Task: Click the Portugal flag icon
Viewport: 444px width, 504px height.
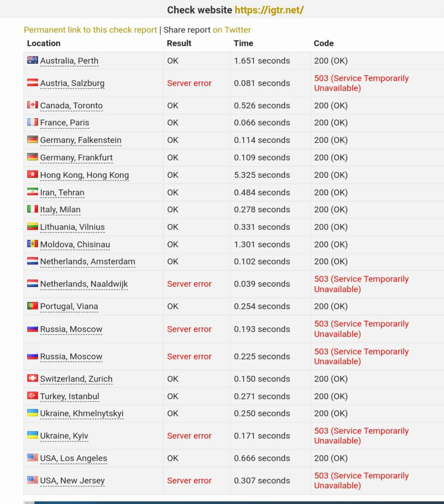Action: point(32,306)
